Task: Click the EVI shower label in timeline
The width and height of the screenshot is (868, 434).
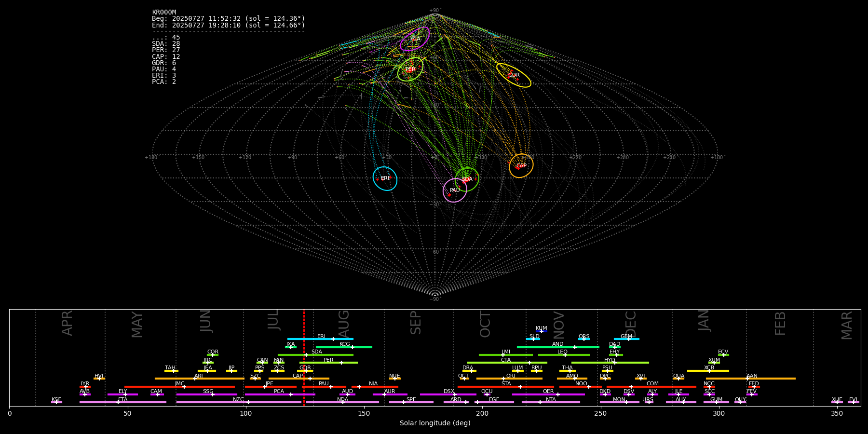Action: point(854,400)
